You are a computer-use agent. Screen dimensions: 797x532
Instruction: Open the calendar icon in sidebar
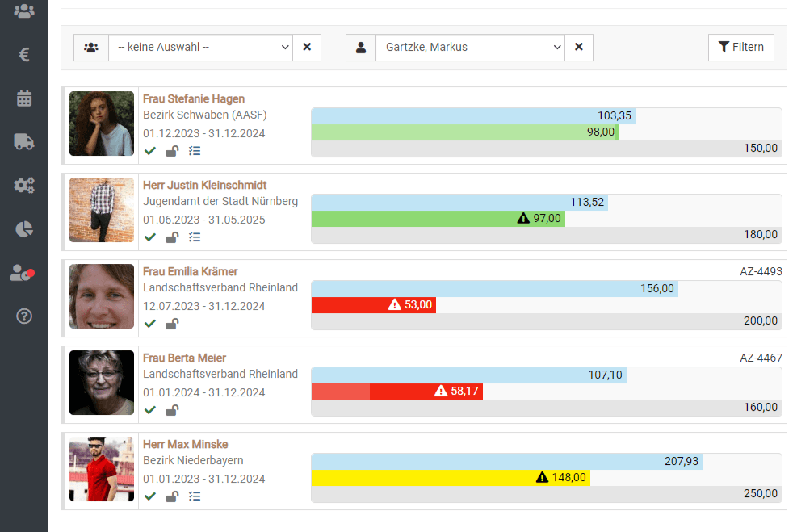coord(24,98)
